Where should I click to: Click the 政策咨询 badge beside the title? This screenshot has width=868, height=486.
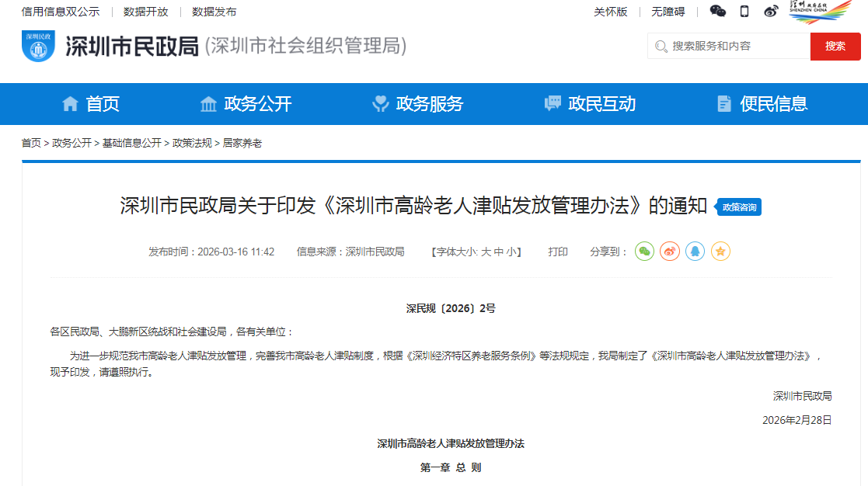(x=738, y=207)
